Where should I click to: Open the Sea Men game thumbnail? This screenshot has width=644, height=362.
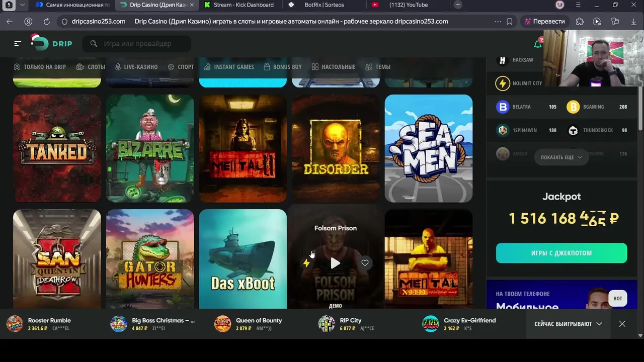(x=429, y=148)
